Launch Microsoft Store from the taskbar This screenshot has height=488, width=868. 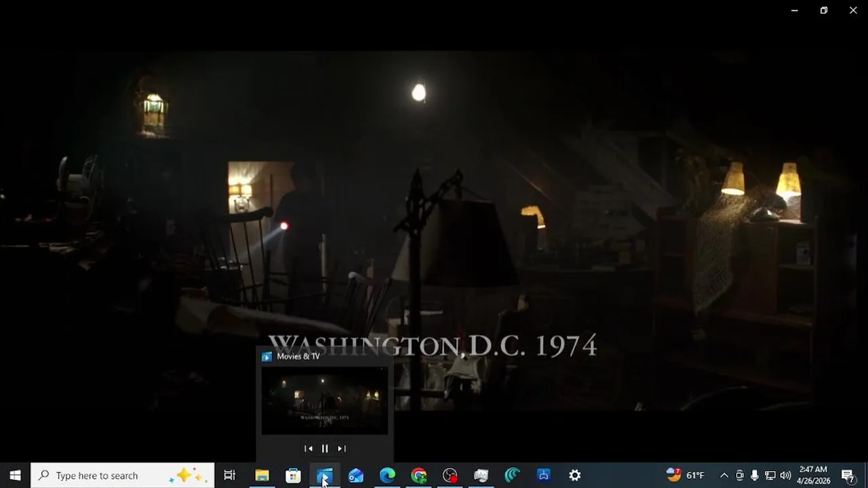pyautogui.click(x=293, y=475)
